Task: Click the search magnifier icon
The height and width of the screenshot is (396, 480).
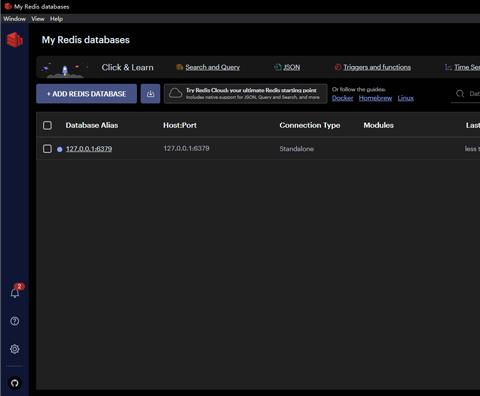Action: point(460,94)
